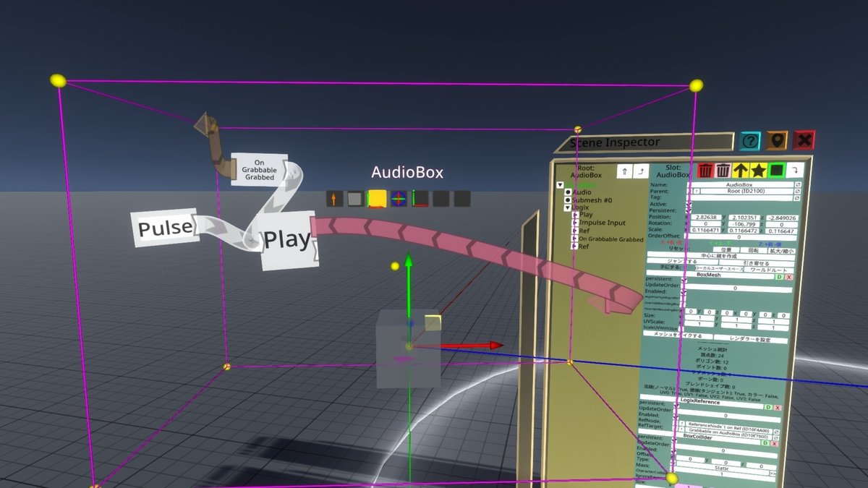Click the red X on BoxCollider component
This screenshot has width=868, height=488.
pos(774,443)
